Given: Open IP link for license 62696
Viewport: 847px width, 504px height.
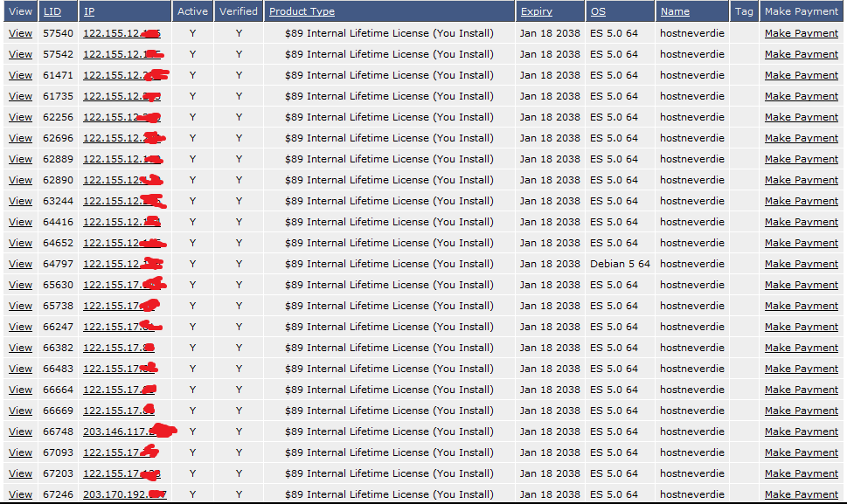Looking at the screenshot, I should 122,138.
